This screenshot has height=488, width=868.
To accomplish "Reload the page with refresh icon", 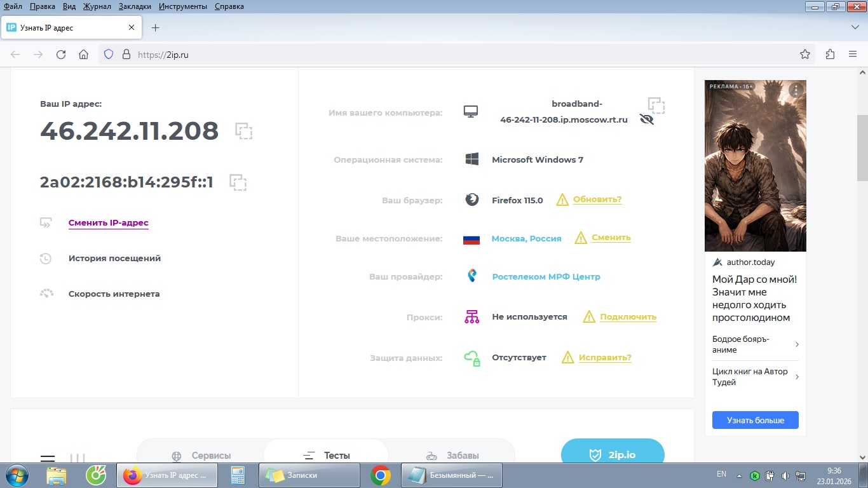I will click(61, 55).
